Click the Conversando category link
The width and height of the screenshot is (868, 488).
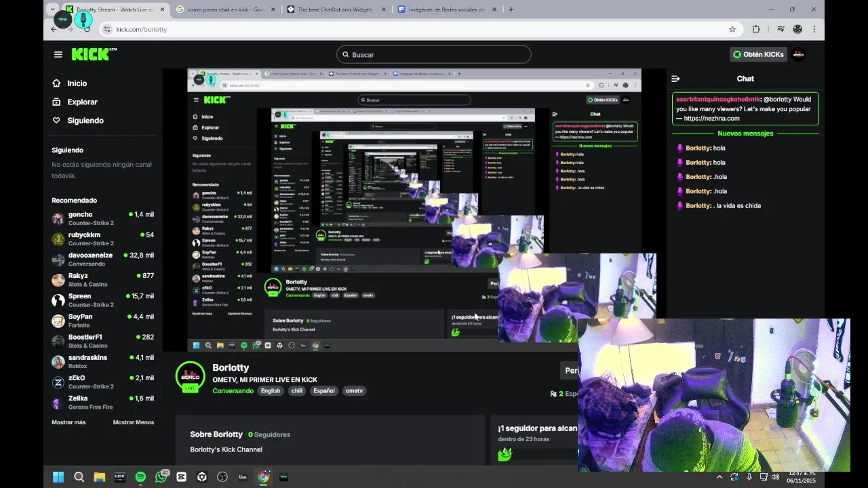(x=233, y=390)
